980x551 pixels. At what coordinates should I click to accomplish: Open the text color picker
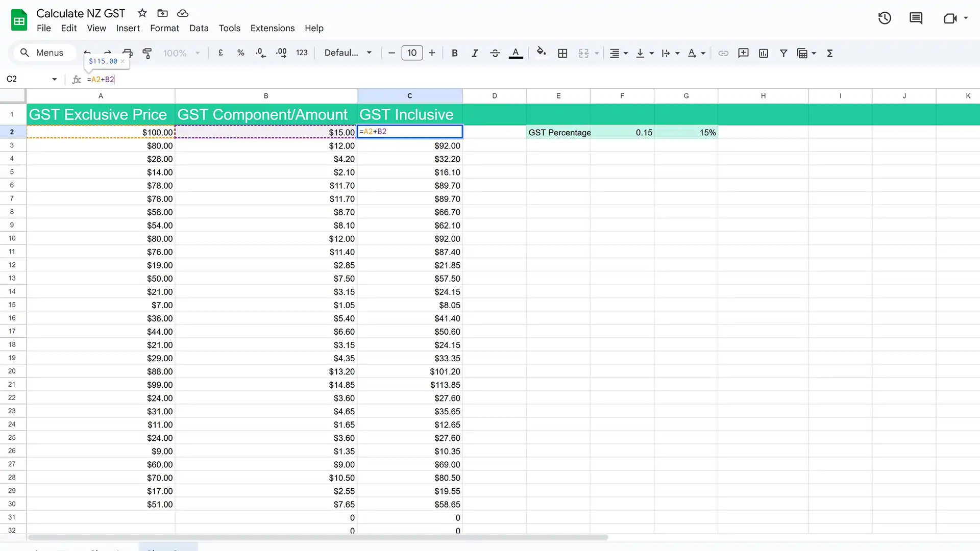coord(516,53)
